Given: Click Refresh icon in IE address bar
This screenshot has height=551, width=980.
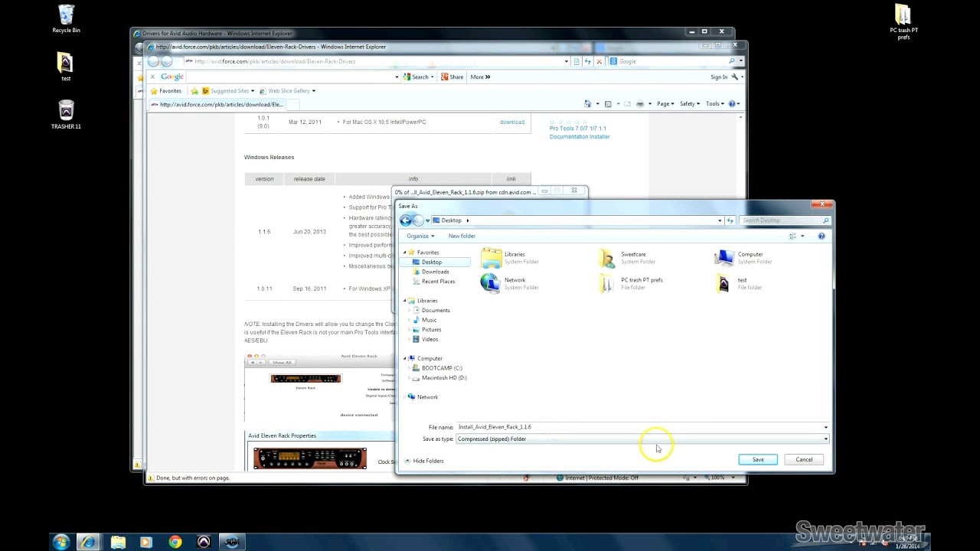Looking at the screenshot, I should (587, 61).
